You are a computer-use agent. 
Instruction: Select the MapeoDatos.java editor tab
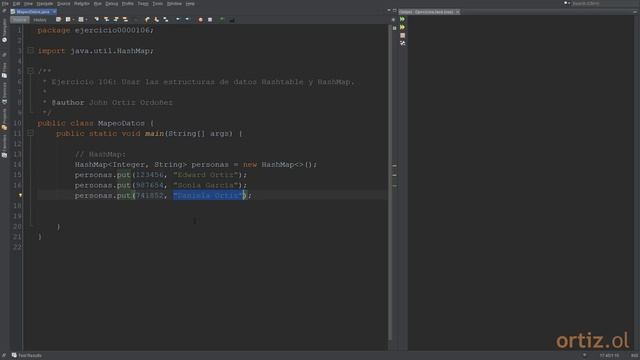33,12
